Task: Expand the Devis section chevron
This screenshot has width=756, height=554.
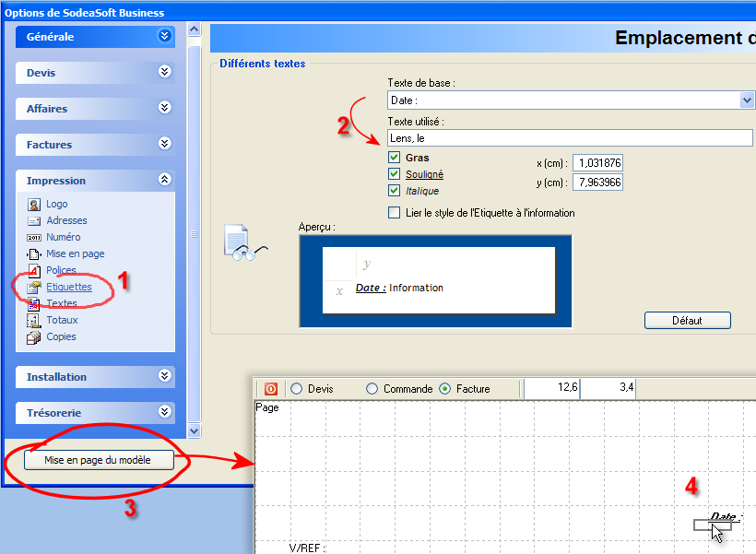Action: [x=164, y=72]
